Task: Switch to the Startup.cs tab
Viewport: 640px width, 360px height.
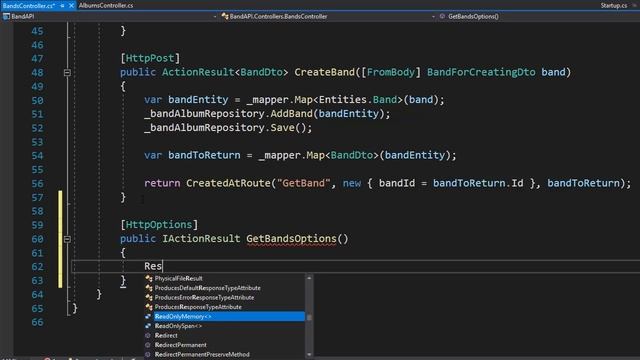Action: tap(613, 6)
